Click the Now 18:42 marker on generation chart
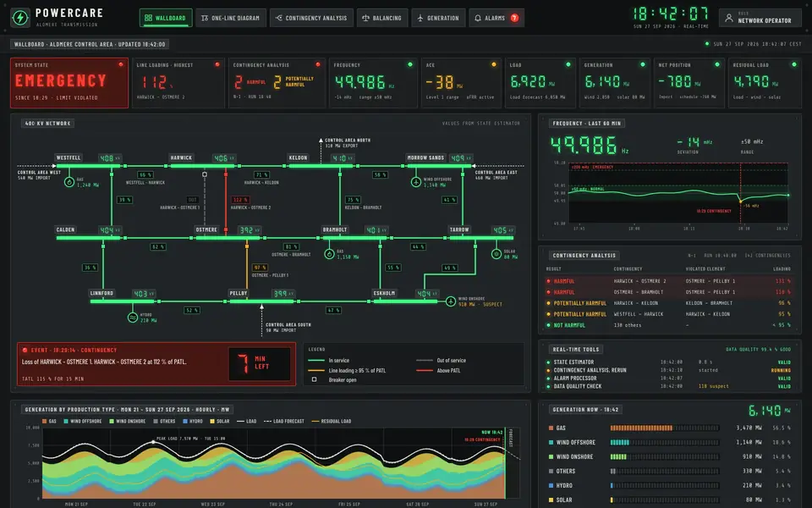The height and width of the screenshot is (508, 812). click(492, 433)
